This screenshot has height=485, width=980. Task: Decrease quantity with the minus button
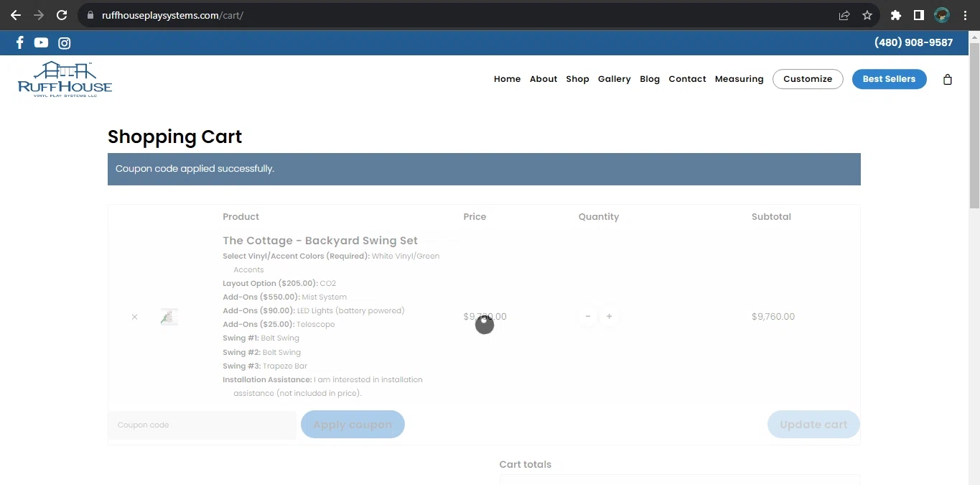(588, 317)
